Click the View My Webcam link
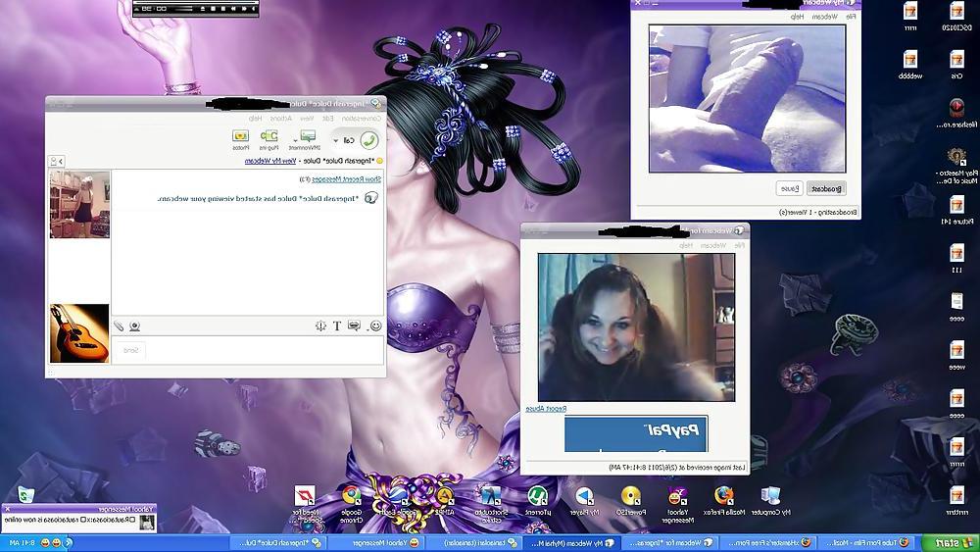 270,161
